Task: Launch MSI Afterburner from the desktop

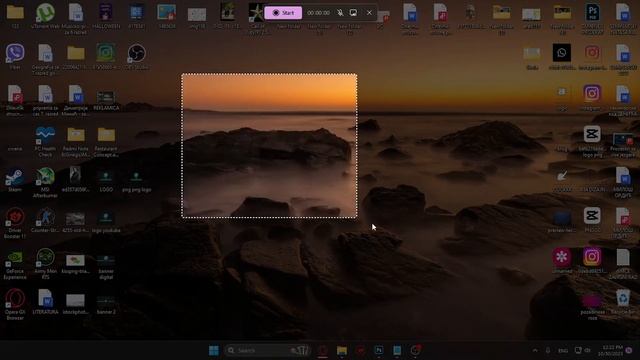Action: coord(45,182)
